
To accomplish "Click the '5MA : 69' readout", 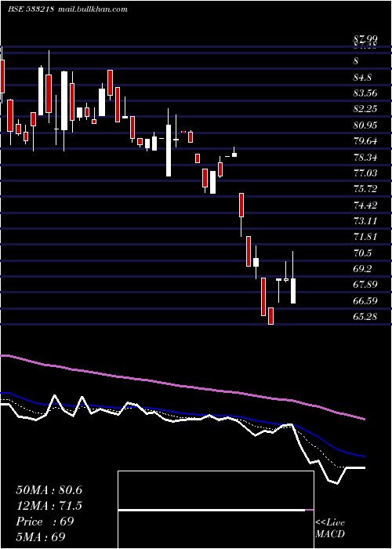I will coord(41,536).
